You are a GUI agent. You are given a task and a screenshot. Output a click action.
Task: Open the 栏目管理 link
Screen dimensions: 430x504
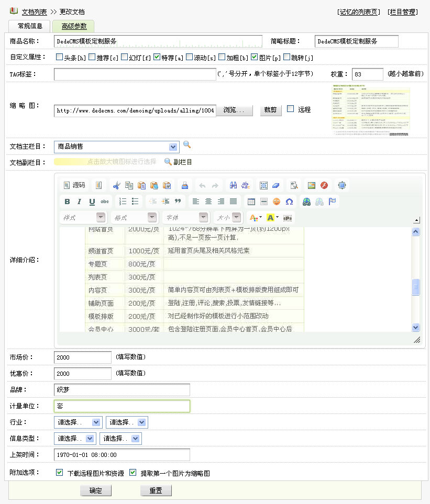click(403, 12)
